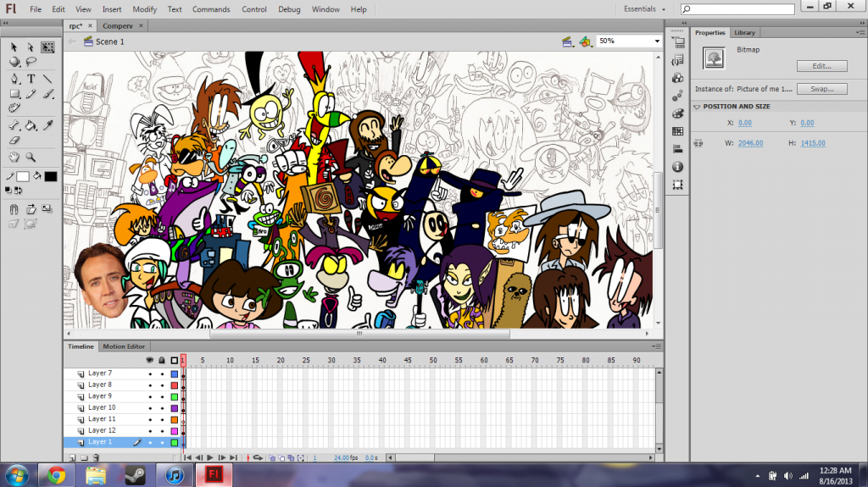Toggle visibility dot for Layer 7
The image size is (868, 487).
tap(150, 374)
